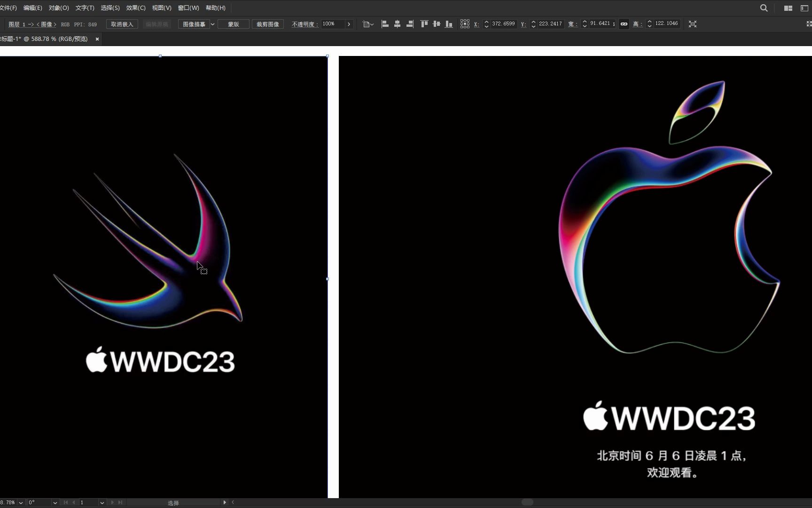Click the opacity 100% input field
The height and width of the screenshot is (508, 812).
pos(332,24)
